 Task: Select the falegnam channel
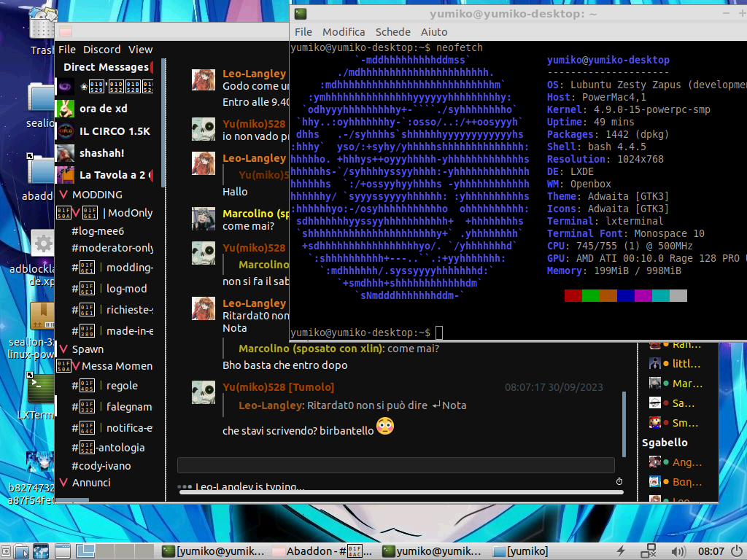[112, 407]
